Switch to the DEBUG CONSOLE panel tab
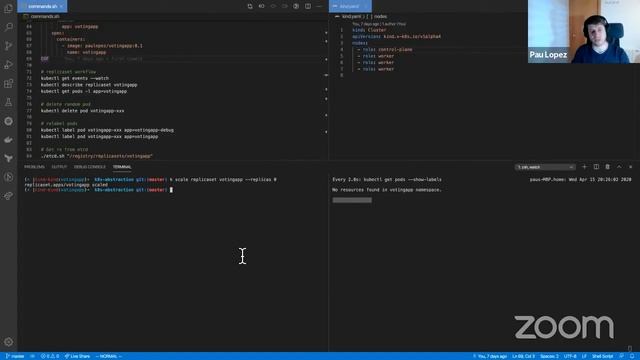 click(x=89, y=167)
